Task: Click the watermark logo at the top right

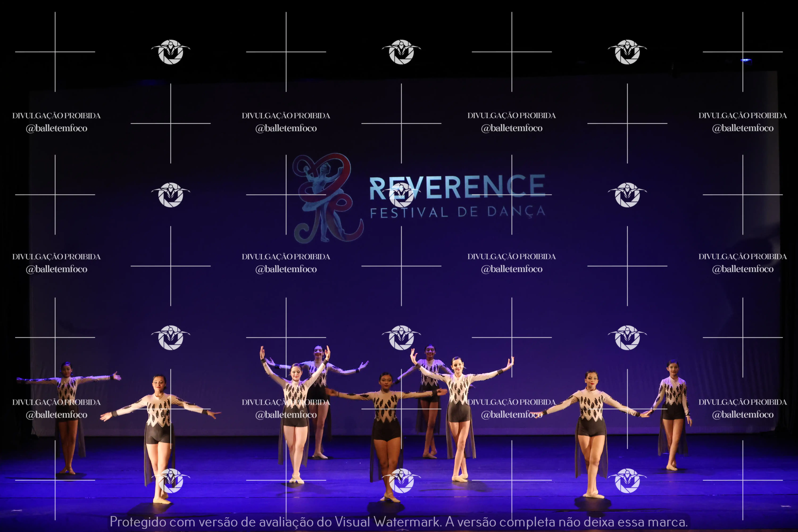Action: click(x=627, y=52)
